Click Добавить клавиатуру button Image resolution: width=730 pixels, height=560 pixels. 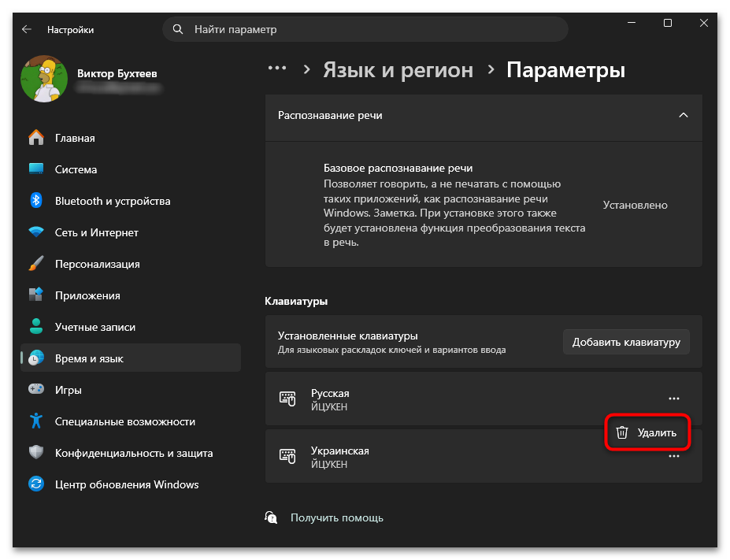pos(626,342)
